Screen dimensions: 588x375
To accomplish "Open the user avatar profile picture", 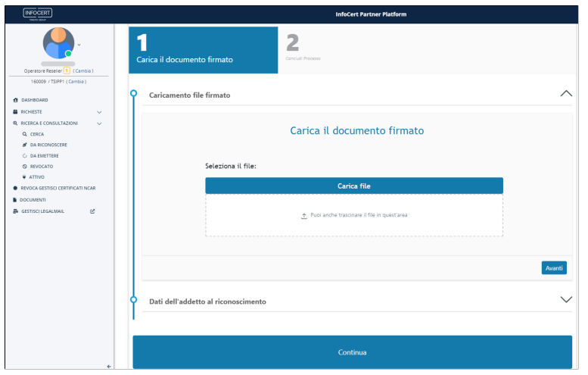I will 58,43.
